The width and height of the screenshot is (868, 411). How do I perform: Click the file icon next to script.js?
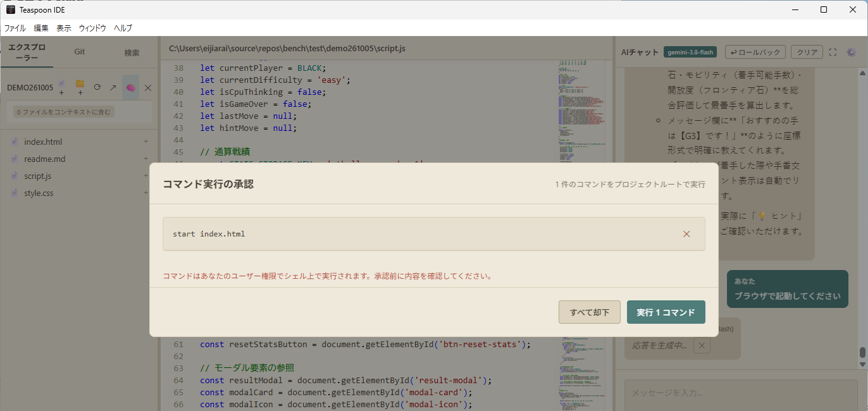point(14,176)
